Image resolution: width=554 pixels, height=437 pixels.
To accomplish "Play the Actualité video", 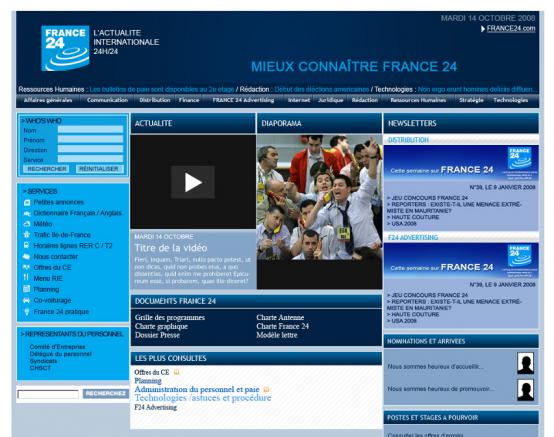I will point(193,182).
